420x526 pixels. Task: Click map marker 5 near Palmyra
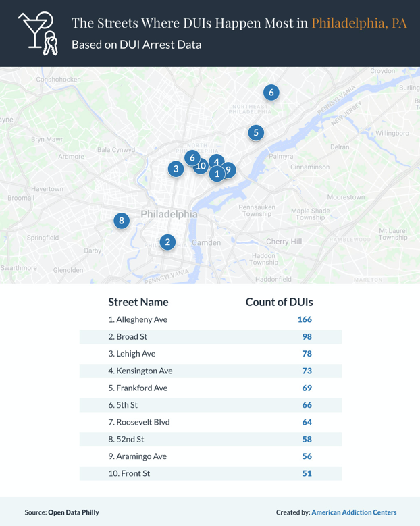tap(256, 133)
